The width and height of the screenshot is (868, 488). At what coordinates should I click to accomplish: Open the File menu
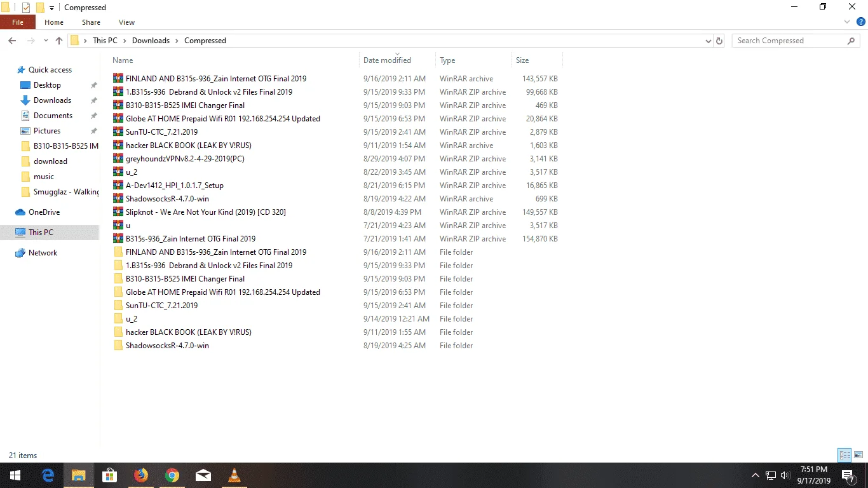tap(18, 22)
